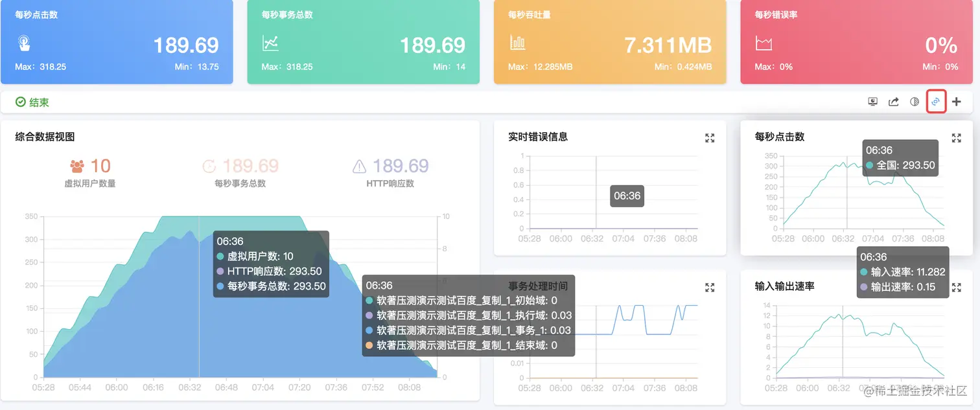The image size is (980, 410).
Task: Click Min: 13.75 on the blue card
Action: coord(197,67)
